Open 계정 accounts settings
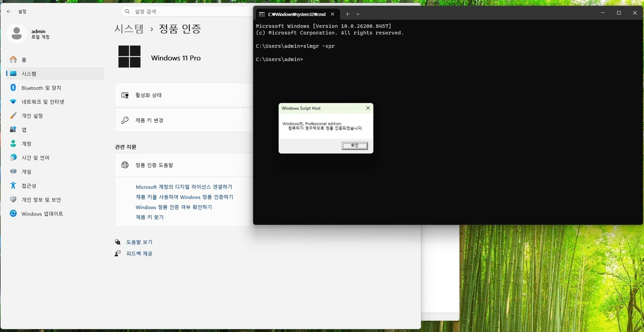 (x=55, y=143)
